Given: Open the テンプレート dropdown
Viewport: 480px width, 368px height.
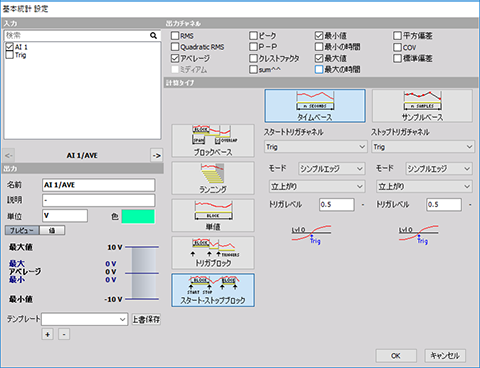Looking at the screenshot, I should [x=85, y=319].
